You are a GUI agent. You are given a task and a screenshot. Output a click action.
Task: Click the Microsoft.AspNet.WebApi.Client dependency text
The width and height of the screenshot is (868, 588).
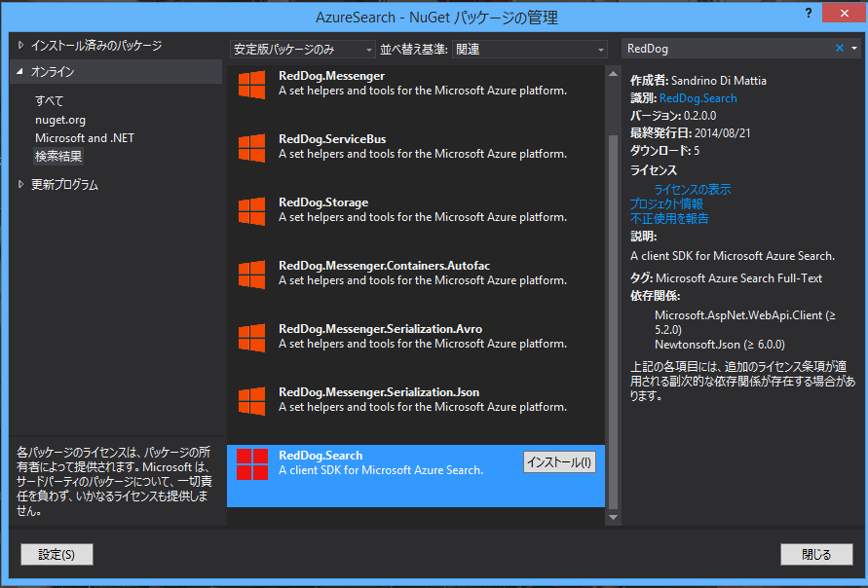pyautogui.click(x=745, y=322)
